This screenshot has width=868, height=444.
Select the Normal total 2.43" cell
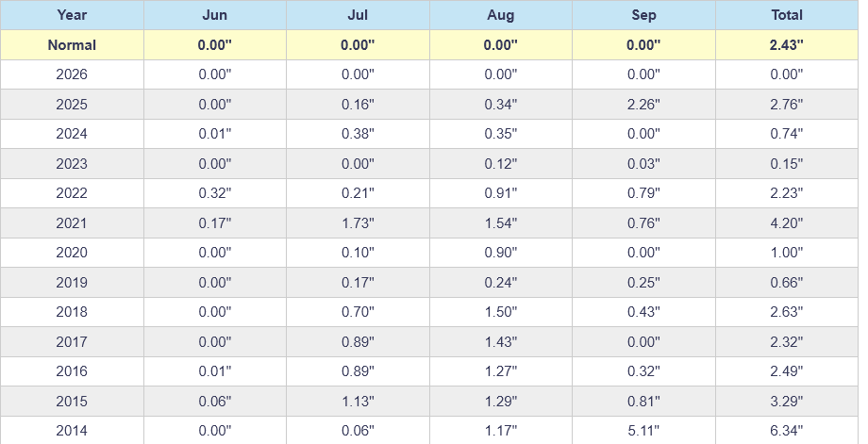point(787,45)
